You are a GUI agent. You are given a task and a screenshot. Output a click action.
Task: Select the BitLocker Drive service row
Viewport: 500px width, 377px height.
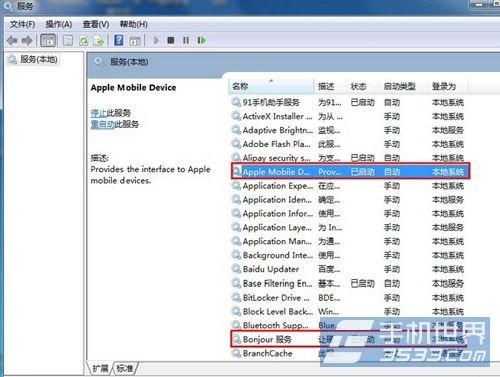coord(348,297)
